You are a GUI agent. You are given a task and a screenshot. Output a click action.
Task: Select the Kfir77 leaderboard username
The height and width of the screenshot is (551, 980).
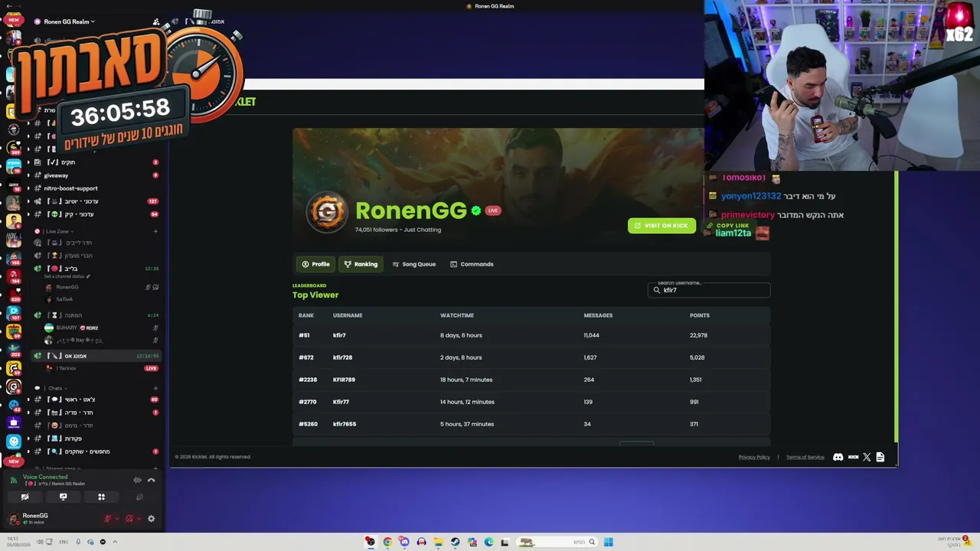341,402
